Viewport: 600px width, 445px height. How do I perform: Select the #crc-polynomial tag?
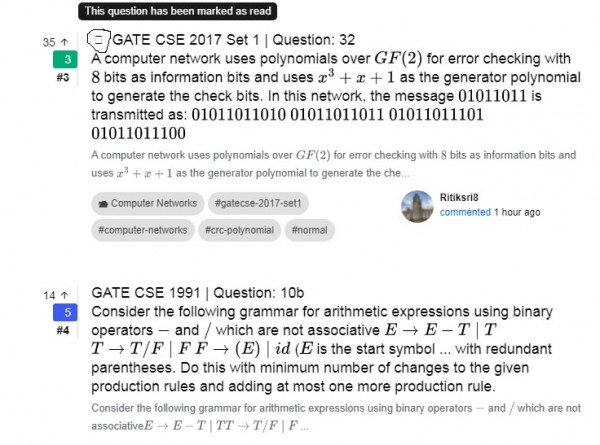click(x=238, y=229)
